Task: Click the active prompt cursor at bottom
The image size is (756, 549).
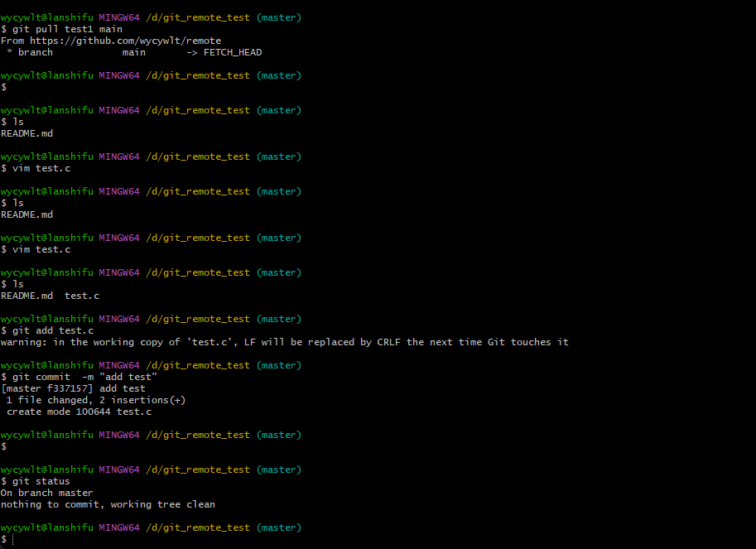Action: click(12, 539)
